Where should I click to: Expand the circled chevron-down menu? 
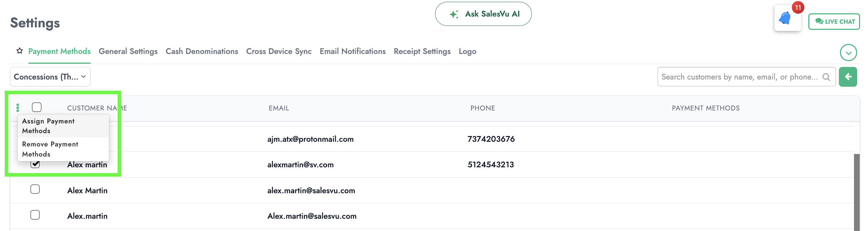(848, 53)
